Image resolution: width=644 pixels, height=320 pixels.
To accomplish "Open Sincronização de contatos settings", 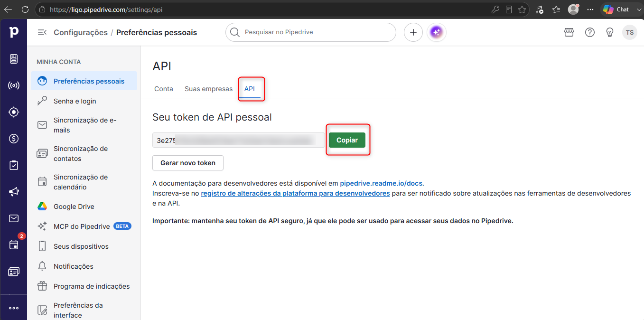I will click(x=84, y=153).
